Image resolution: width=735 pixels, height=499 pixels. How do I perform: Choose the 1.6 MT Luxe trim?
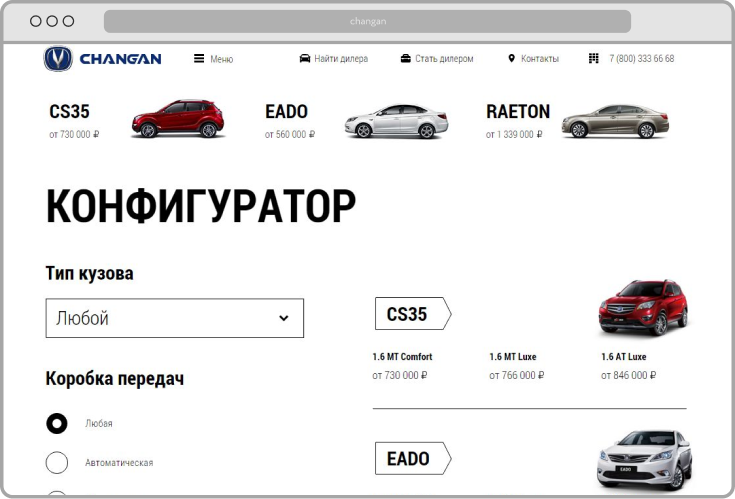click(x=513, y=357)
